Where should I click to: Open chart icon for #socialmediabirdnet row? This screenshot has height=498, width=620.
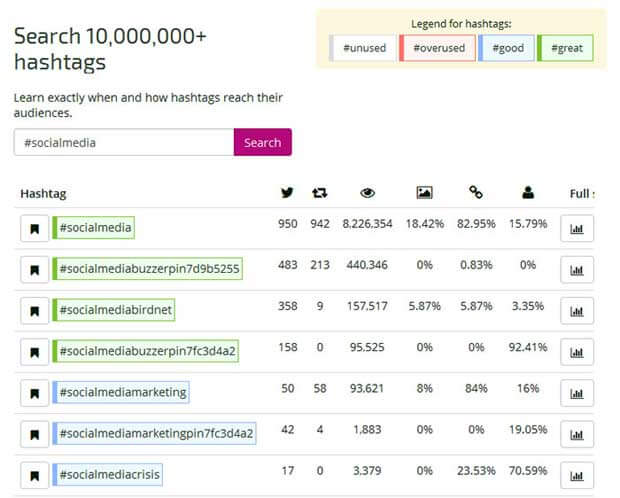577,311
